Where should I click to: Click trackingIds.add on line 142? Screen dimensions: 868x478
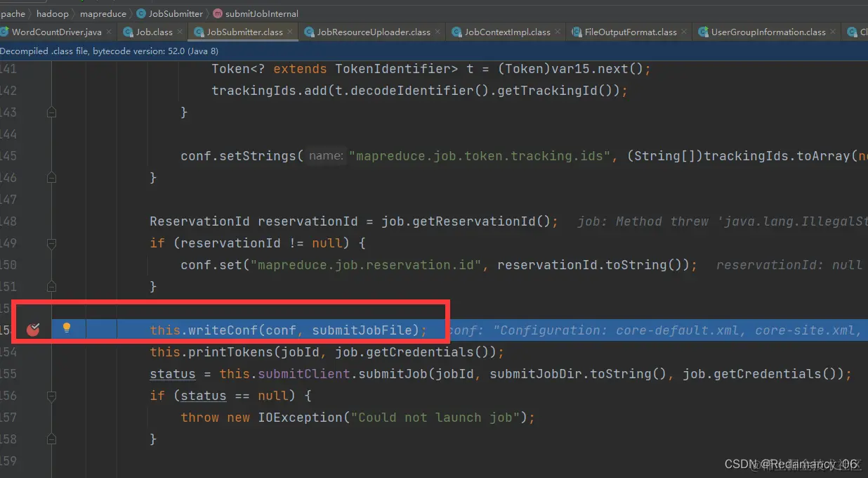point(265,90)
